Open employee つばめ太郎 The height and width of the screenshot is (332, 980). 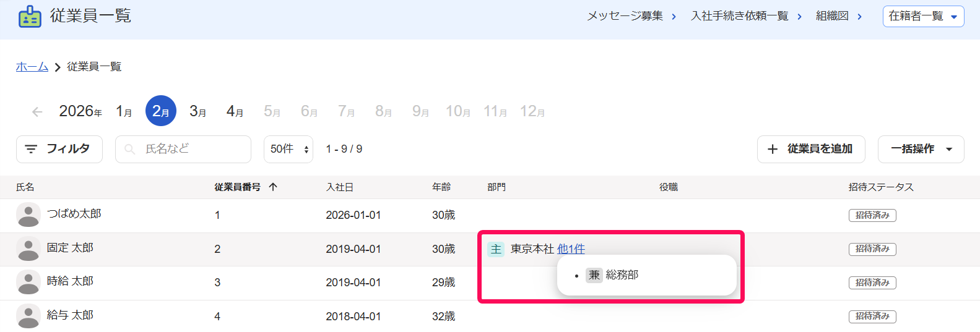click(x=74, y=214)
